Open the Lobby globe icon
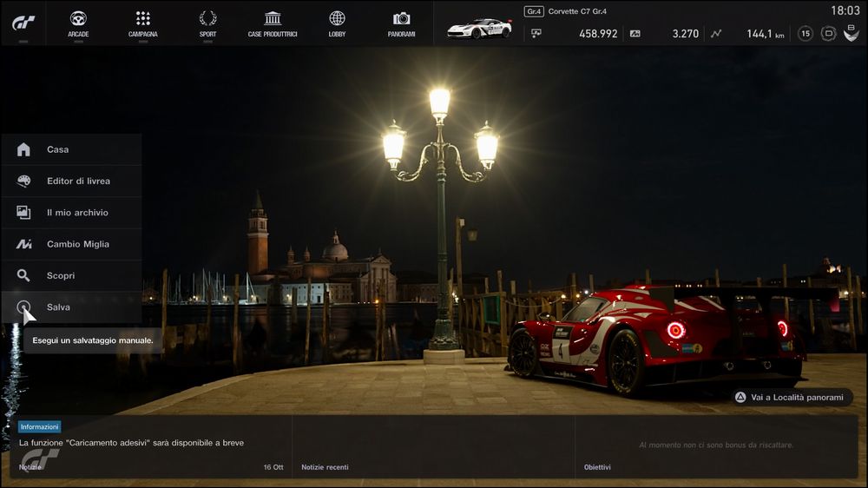 pyautogui.click(x=337, y=18)
